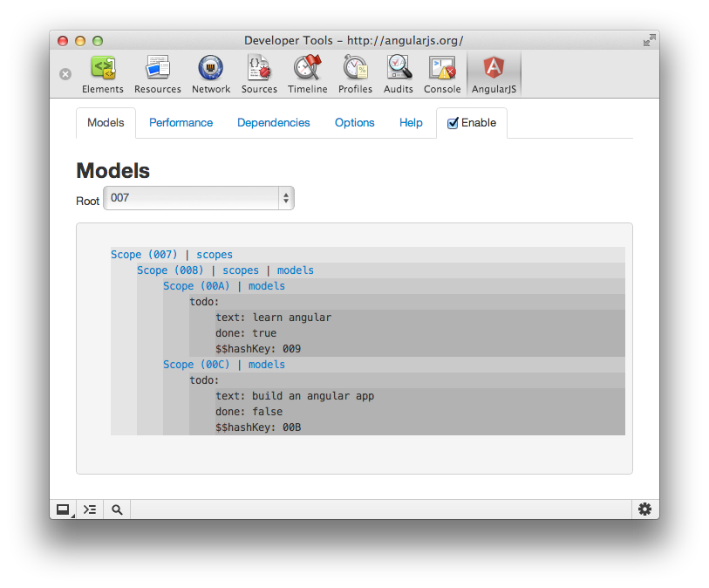Click the Scope (008) link
Image resolution: width=709 pixels, height=588 pixels.
coord(170,270)
